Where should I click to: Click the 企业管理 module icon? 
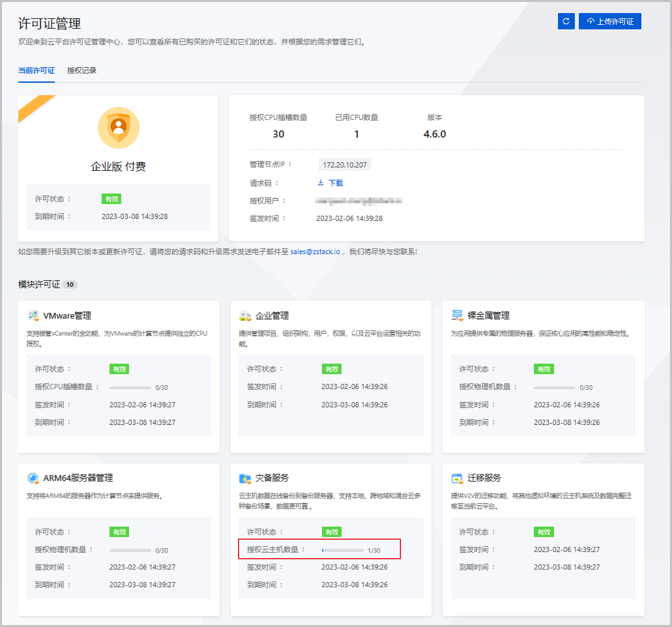(x=245, y=316)
